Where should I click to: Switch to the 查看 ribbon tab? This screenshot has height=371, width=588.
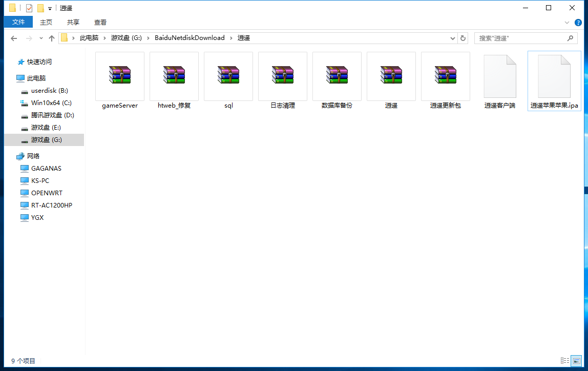(x=100, y=22)
